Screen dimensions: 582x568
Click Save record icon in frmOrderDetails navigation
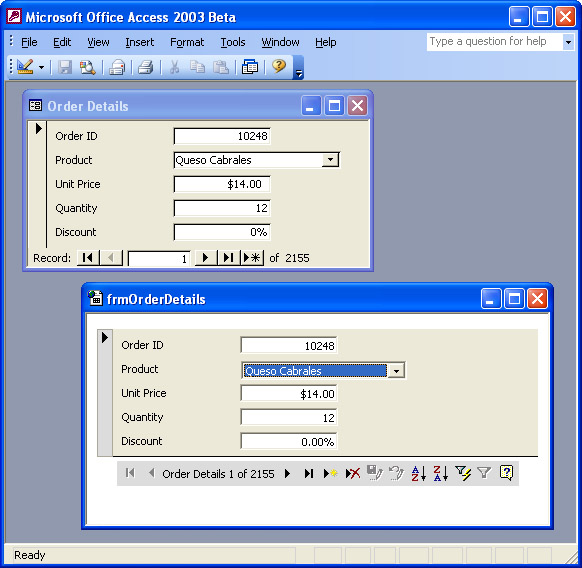click(x=374, y=473)
